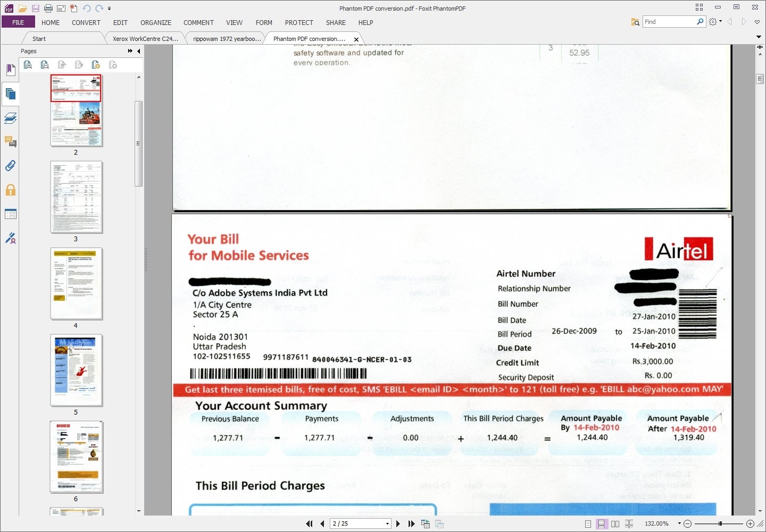Open the Bookmarks panel from sidebar
Screen dimensions: 766x532
(x=10, y=70)
